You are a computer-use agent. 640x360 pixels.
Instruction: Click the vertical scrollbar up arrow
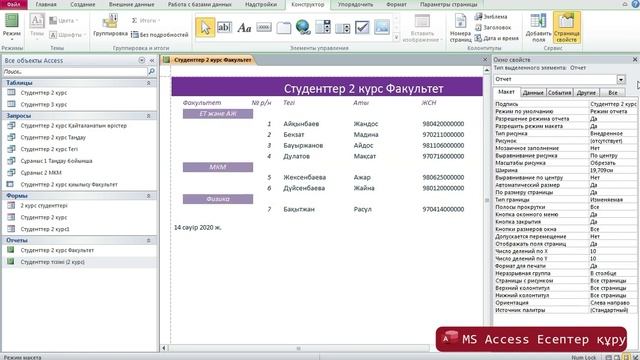click(487, 70)
